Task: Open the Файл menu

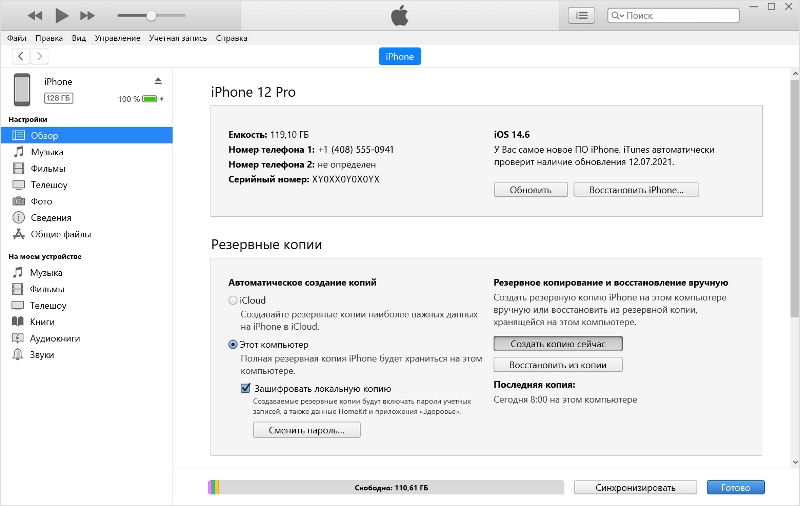Action: tap(16, 38)
